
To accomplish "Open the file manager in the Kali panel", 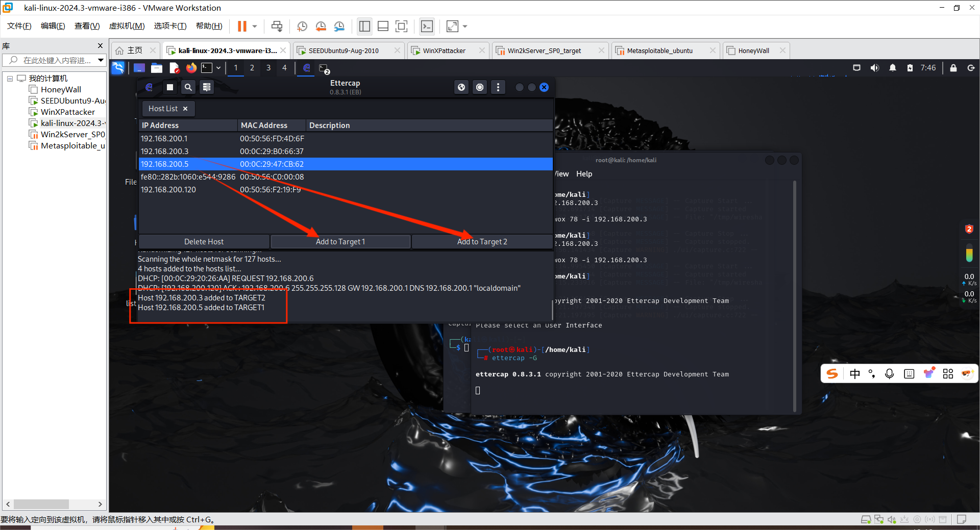I will pos(157,68).
